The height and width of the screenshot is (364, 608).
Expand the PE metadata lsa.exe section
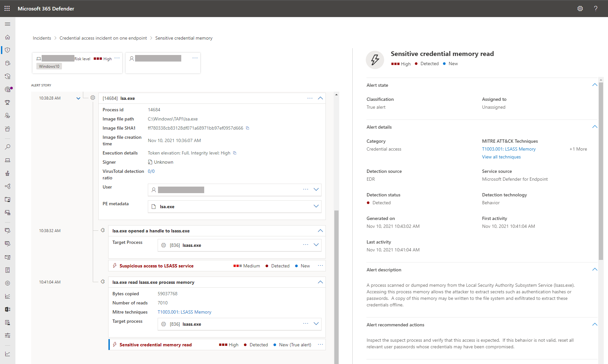316,206
